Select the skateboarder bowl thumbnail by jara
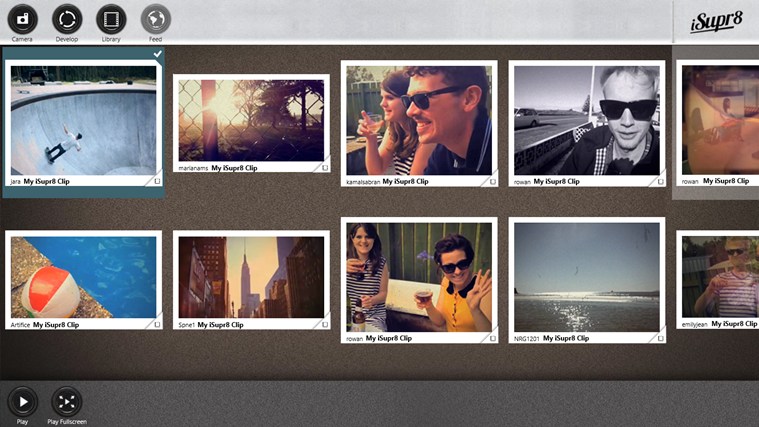 pyautogui.click(x=83, y=121)
